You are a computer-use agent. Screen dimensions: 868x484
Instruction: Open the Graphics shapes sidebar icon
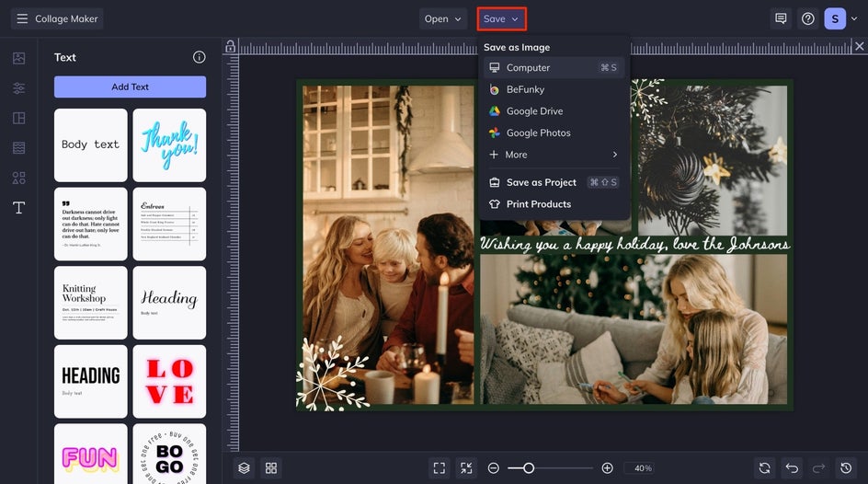[18, 178]
